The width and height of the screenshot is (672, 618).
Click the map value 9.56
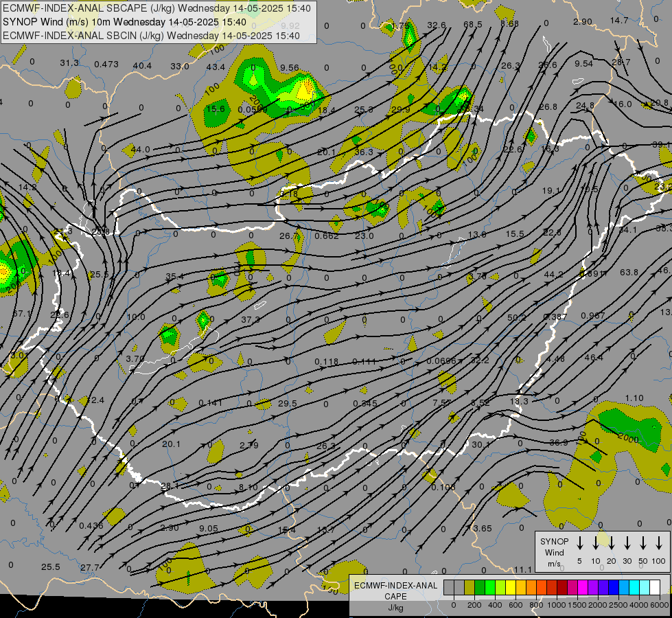[290, 67]
